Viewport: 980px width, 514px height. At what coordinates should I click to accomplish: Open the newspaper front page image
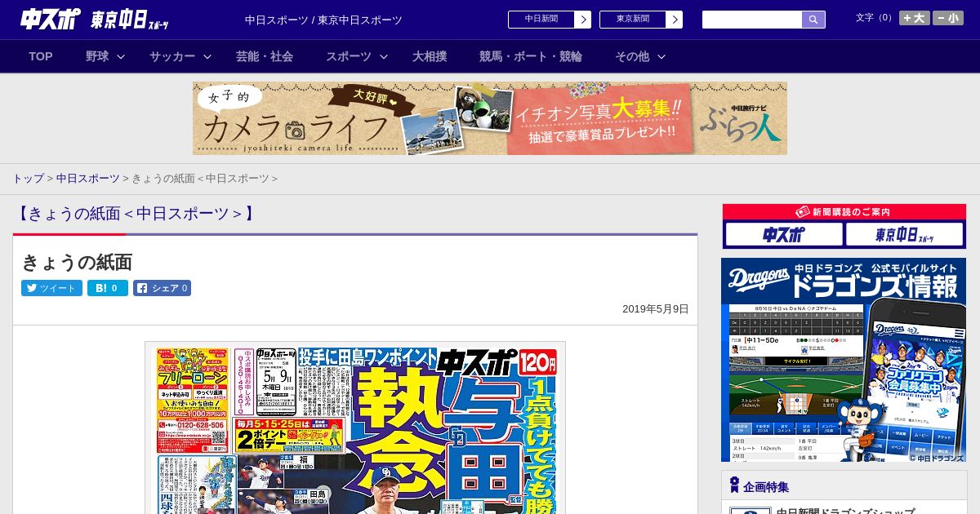(x=355, y=428)
